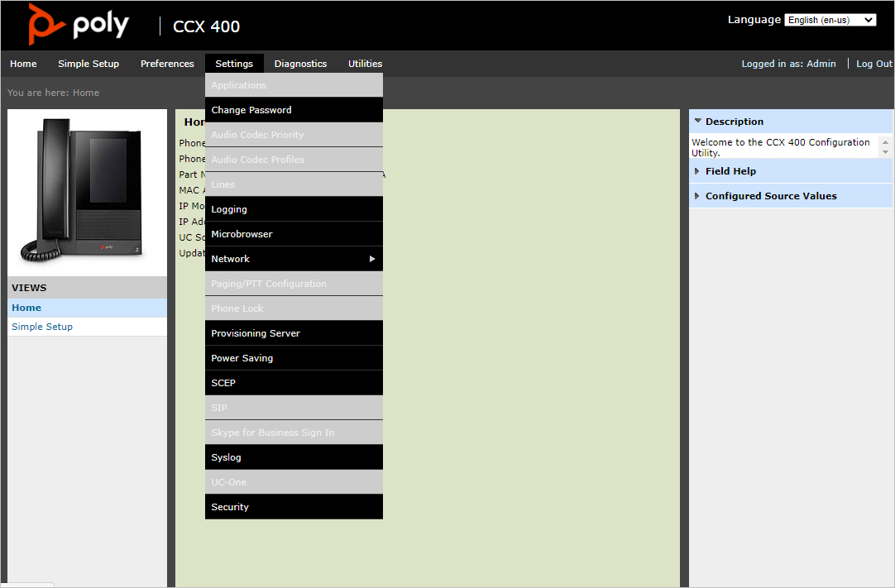Click Description scrollbar down arrow

pos(885,152)
